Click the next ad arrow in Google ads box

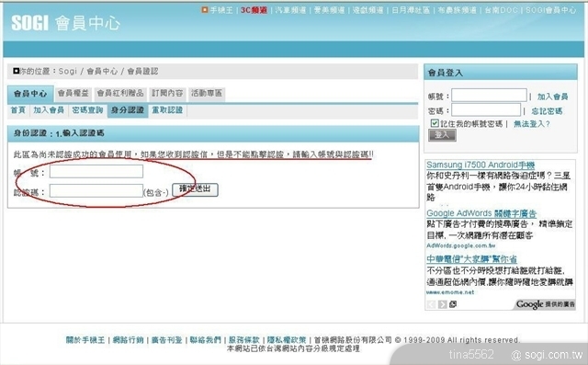coord(443,304)
